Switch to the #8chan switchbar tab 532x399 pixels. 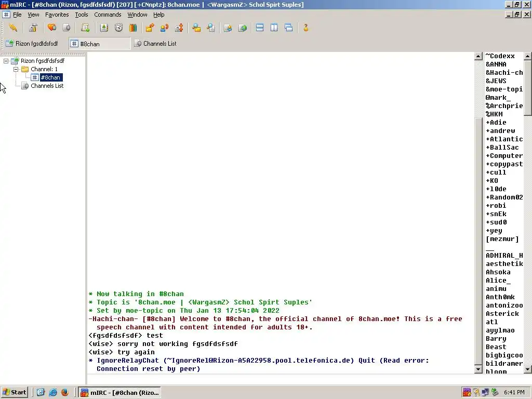(x=100, y=44)
